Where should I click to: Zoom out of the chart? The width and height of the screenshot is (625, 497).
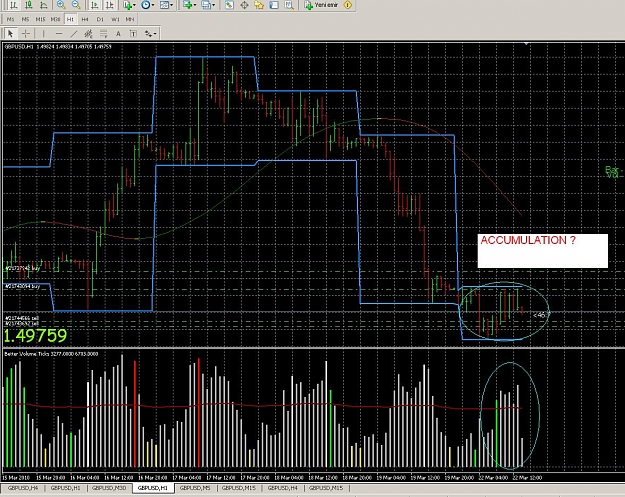[76, 5]
